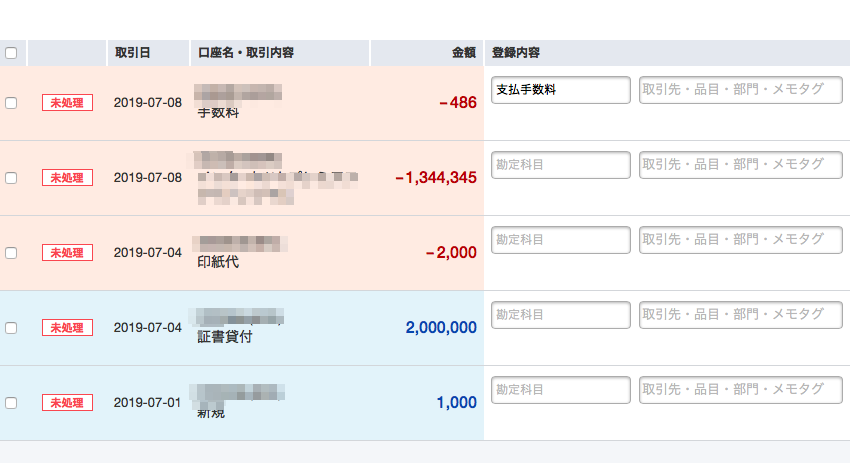This screenshot has height=463, width=850.
Task: Open 勘定科目 field for the 1,000 row
Action: tap(561, 390)
